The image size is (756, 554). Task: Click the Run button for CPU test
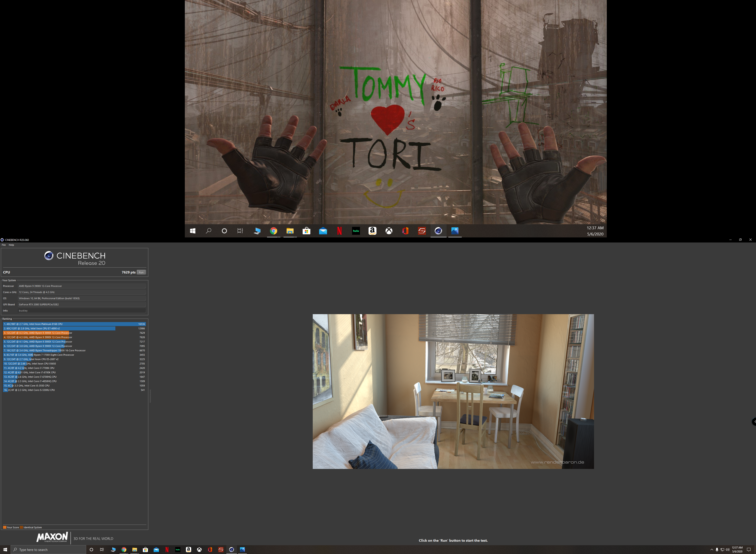pos(141,272)
